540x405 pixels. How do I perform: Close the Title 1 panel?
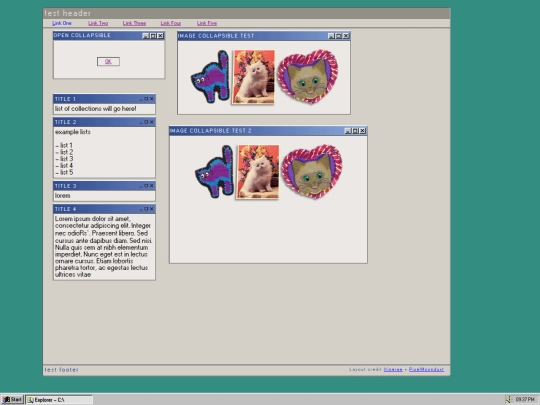152,99
